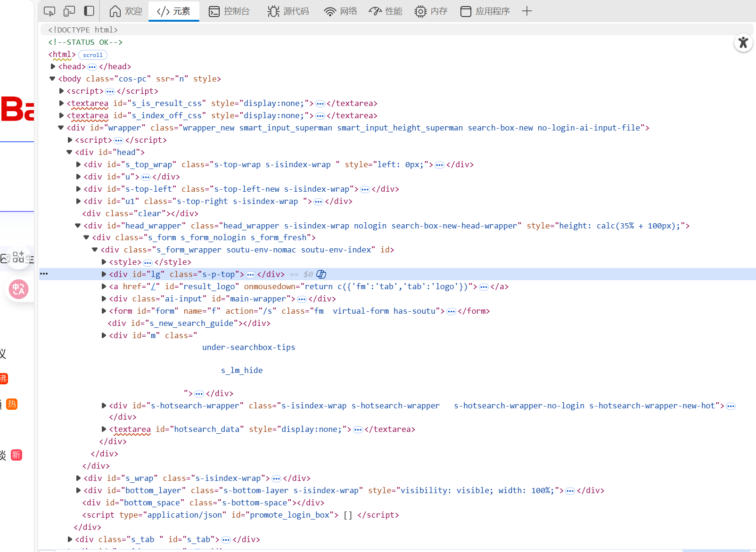Image resolution: width=756 pixels, height=552 pixels.
Task: Click the under-searchbox-tips class text
Action: tap(249, 348)
